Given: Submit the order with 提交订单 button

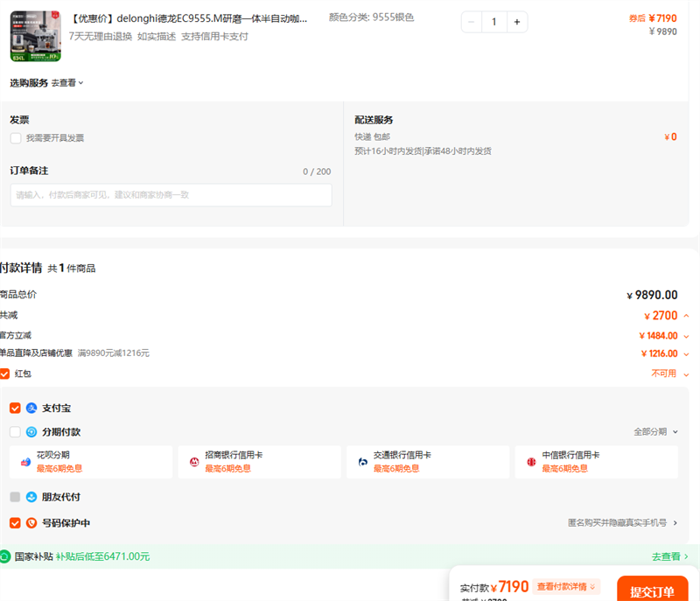Looking at the screenshot, I should point(651,591).
